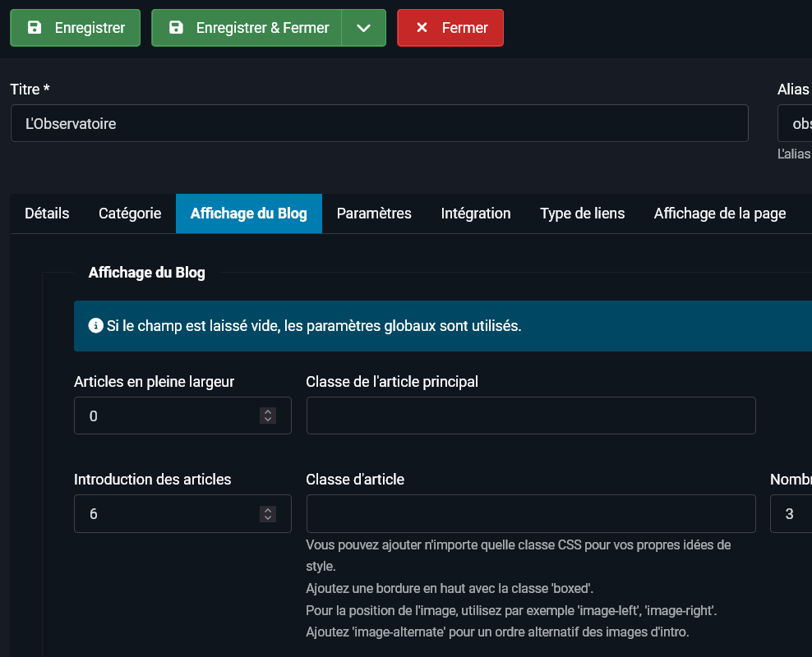Viewport: 812px width, 657px height.
Task: Click Enregistrer & Fermer button
Action: (x=247, y=28)
